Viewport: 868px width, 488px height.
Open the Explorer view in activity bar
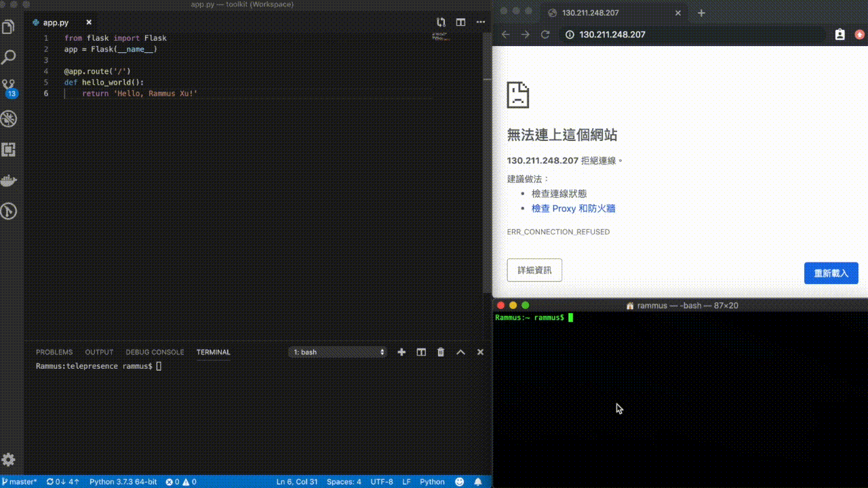(8, 27)
